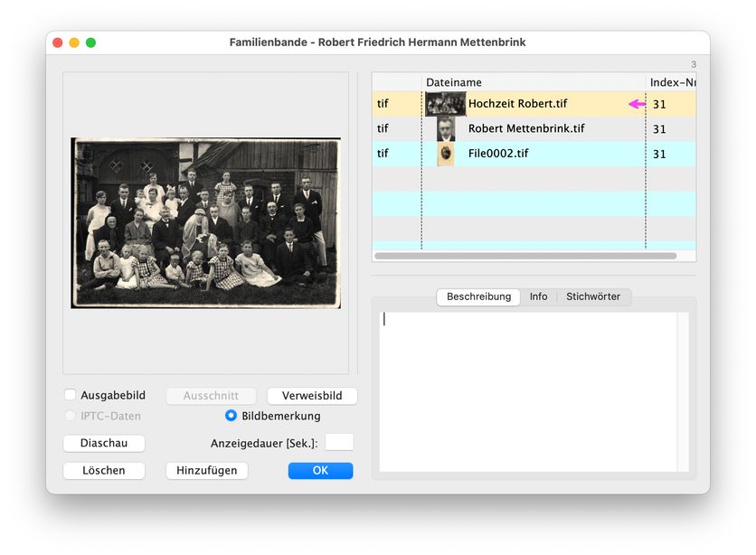Confirm with the blue OK button

click(x=320, y=471)
